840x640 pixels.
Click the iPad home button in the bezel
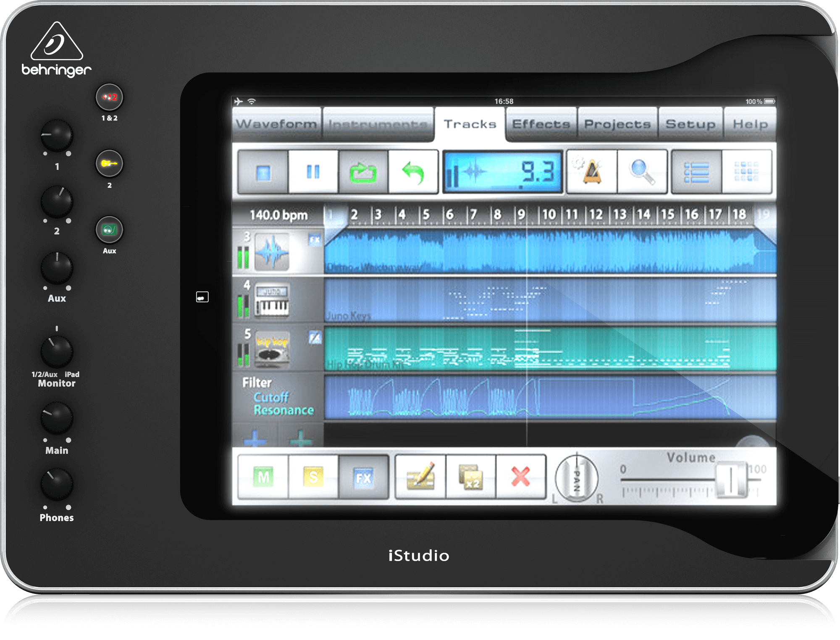pos(202,297)
